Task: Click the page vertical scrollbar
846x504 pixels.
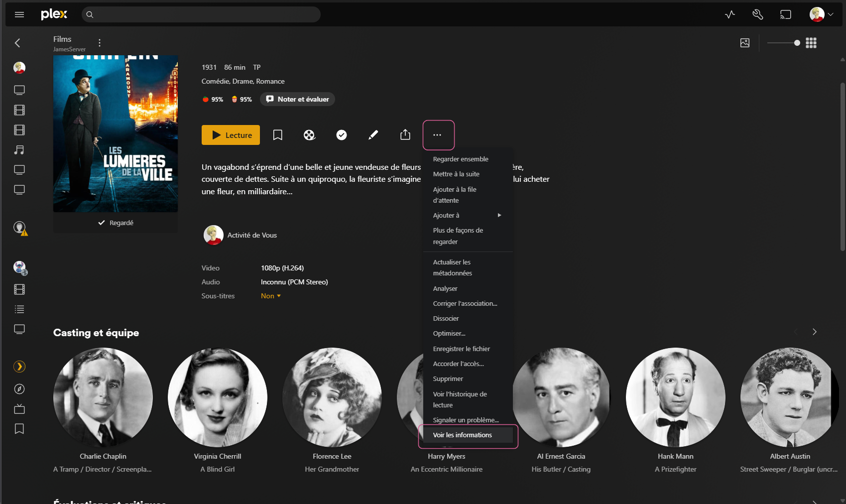Action: pyautogui.click(x=843, y=167)
